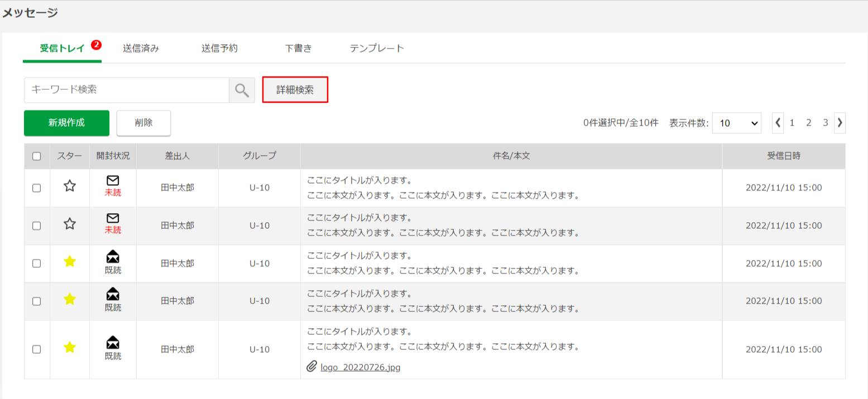
Task: Star the second unread message row
Action: coord(70,224)
